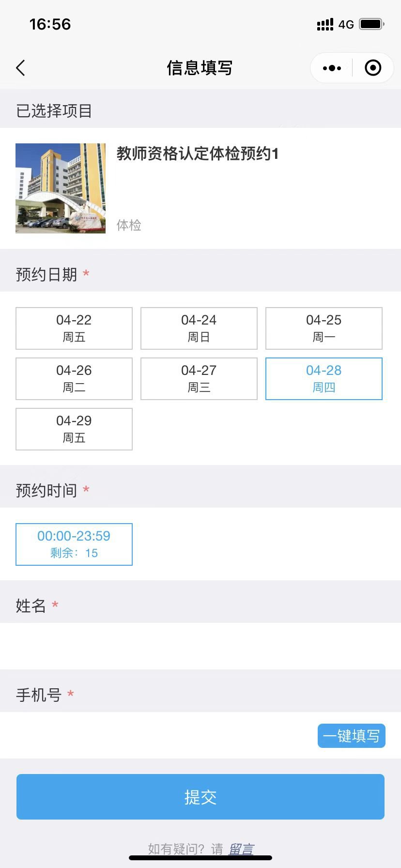Open the 教师资格认定体检预约1 project title

pyautogui.click(x=198, y=154)
